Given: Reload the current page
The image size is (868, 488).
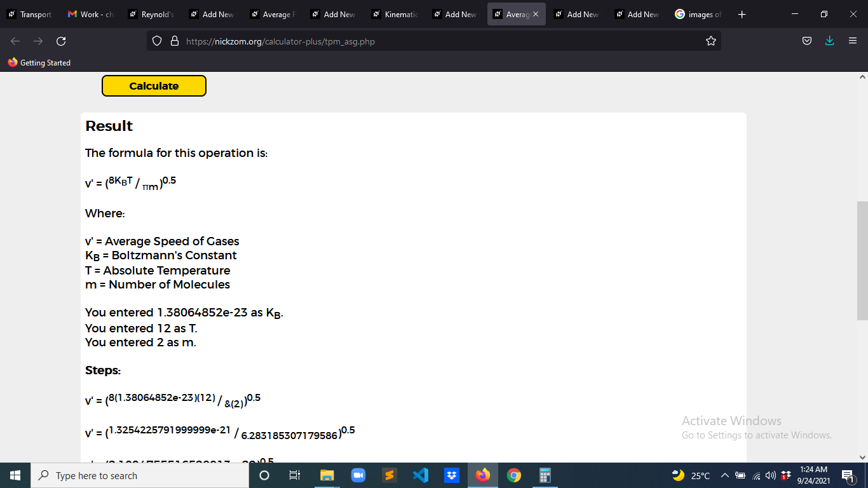Looking at the screenshot, I should (61, 41).
